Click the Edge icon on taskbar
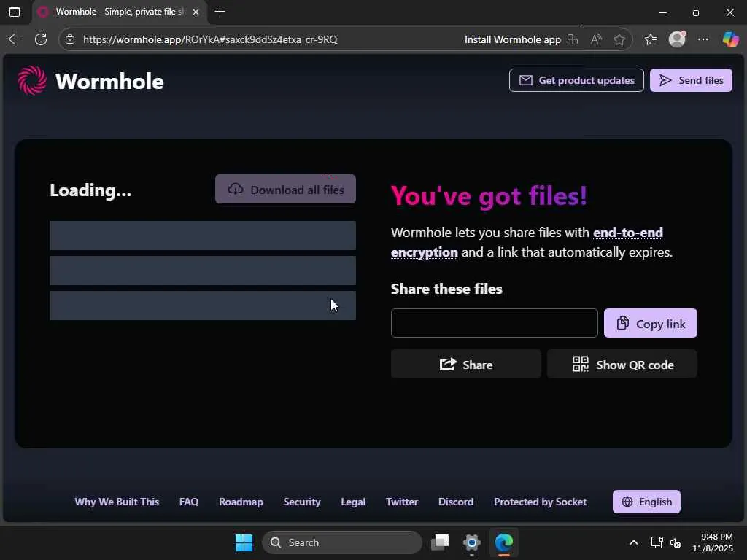The height and width of the screenshot is (560, 747). pos(503,542)
